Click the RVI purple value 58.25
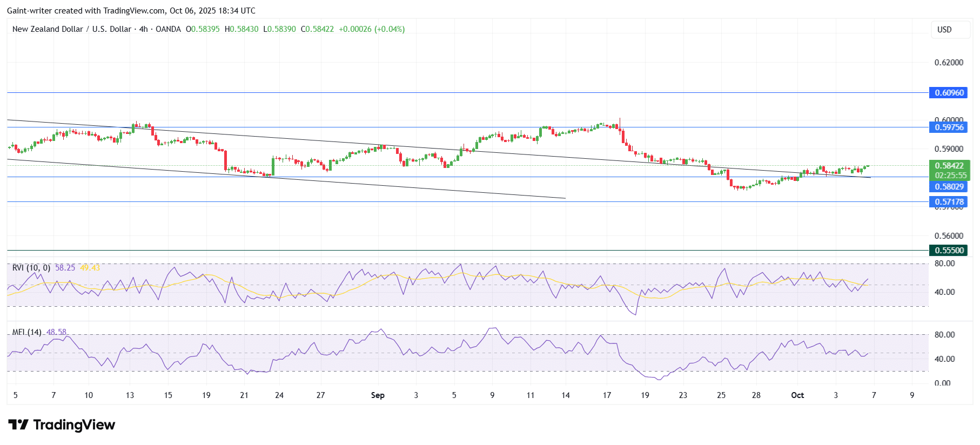This screenshot has width=980, height=445. click(65, 268)
